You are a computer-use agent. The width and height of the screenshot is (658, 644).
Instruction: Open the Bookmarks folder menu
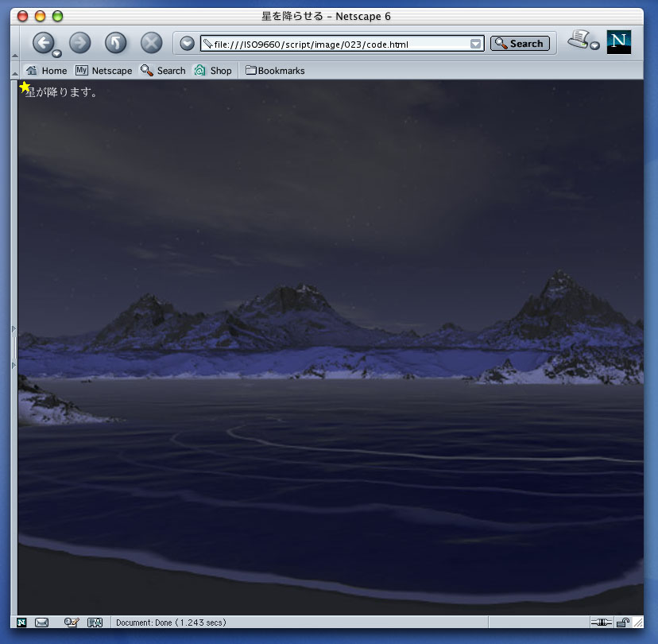(x=275, y=71)
